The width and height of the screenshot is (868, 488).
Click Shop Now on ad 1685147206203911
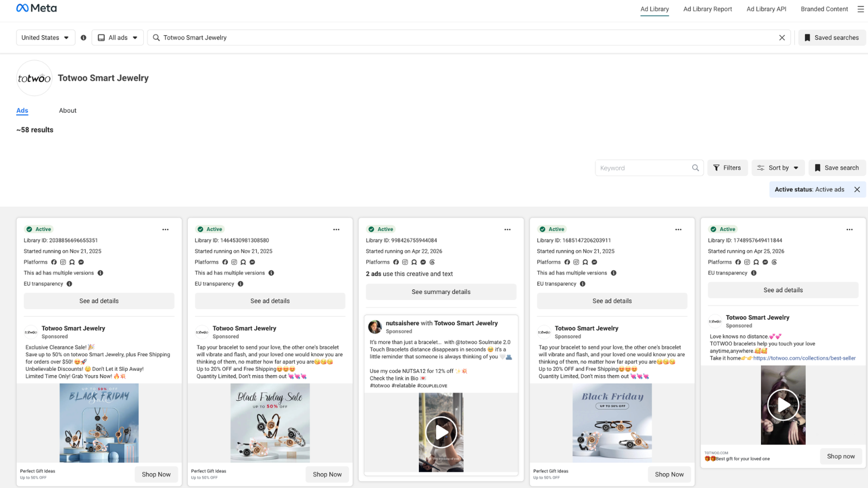(x=669, y=474)
